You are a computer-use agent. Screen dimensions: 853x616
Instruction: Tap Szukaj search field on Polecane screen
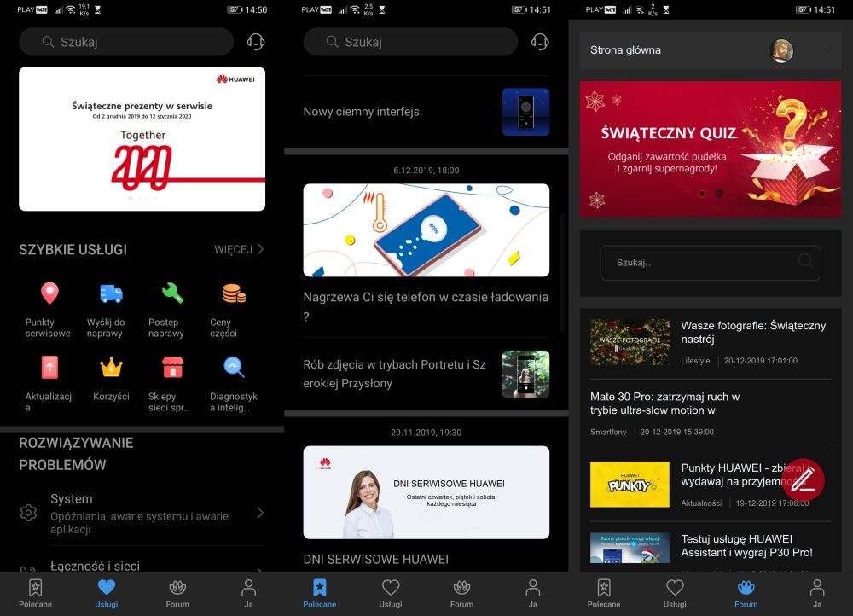410,42
